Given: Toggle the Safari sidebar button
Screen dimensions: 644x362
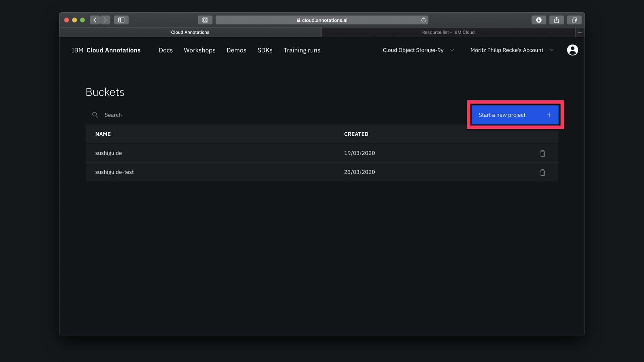Looking at the screenshot, I should (x=121, y=20).
